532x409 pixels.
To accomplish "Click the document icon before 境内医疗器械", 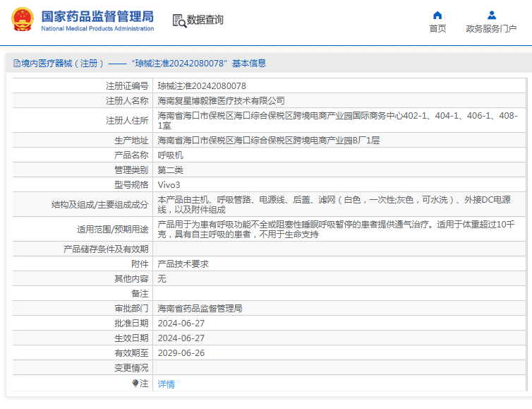I will [16, 64].
